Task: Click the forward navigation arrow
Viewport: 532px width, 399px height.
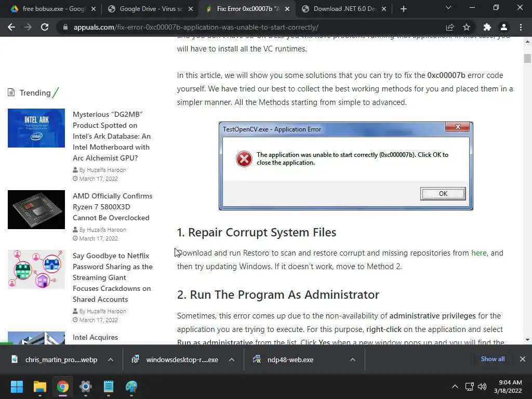Action: click(x=28, y=27)
